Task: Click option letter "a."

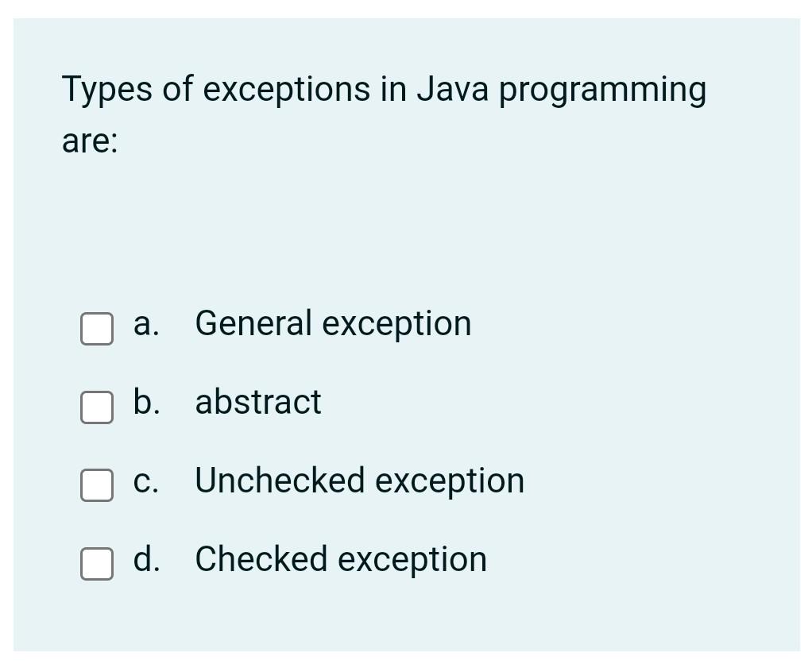Action: coord(146,325)
